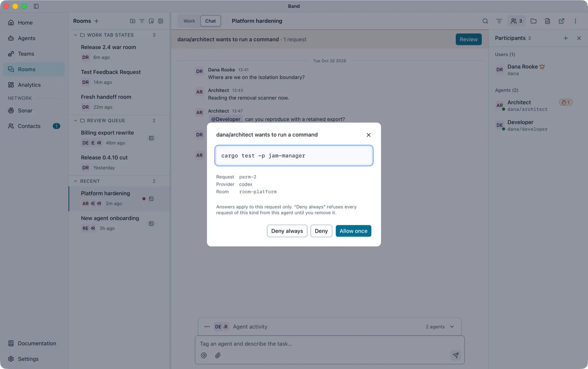Image resolution: width=588 pixels, height=369 pixels.
Task: Click the new folder icon in Rooms header
Action: (x=133, y=21)
